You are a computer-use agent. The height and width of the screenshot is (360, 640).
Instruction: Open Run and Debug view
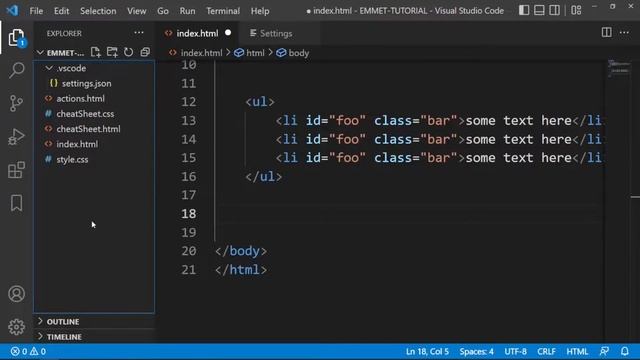click(16, 137)
